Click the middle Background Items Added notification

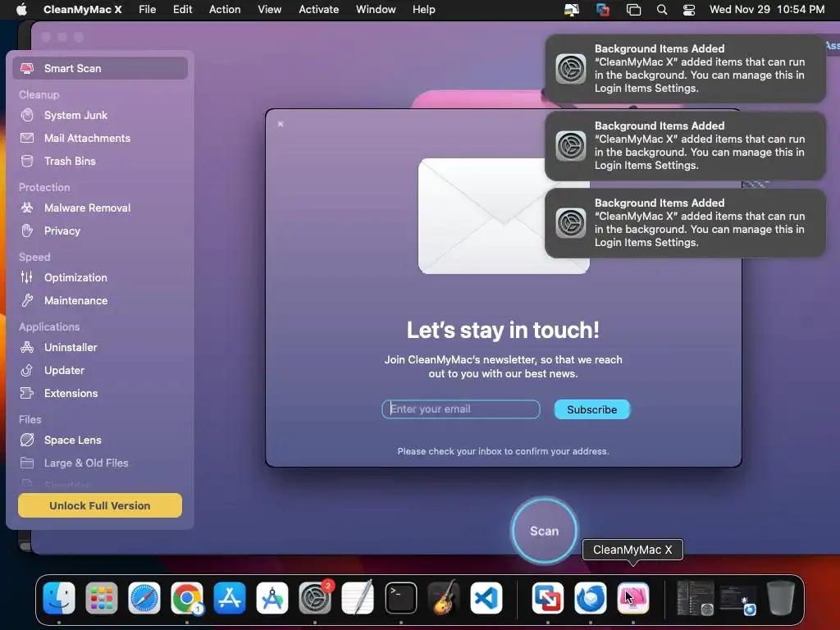685,146
